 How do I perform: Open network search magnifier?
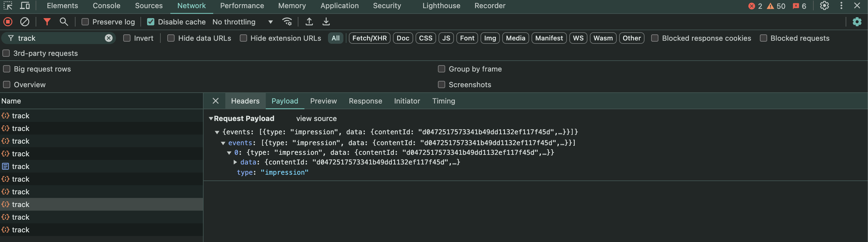click(x=64, y=22)
